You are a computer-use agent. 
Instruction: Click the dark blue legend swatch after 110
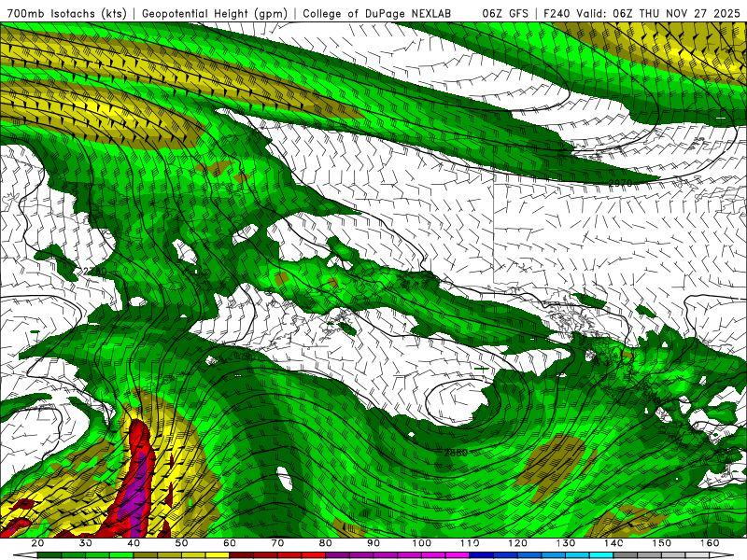pos(481,555)
